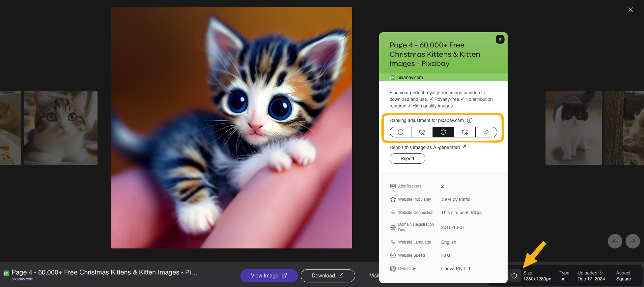This screenshot has height=287, width=644.
Task: Select the Lower ranking option for pixabay.com
Action: click(422, 132)
